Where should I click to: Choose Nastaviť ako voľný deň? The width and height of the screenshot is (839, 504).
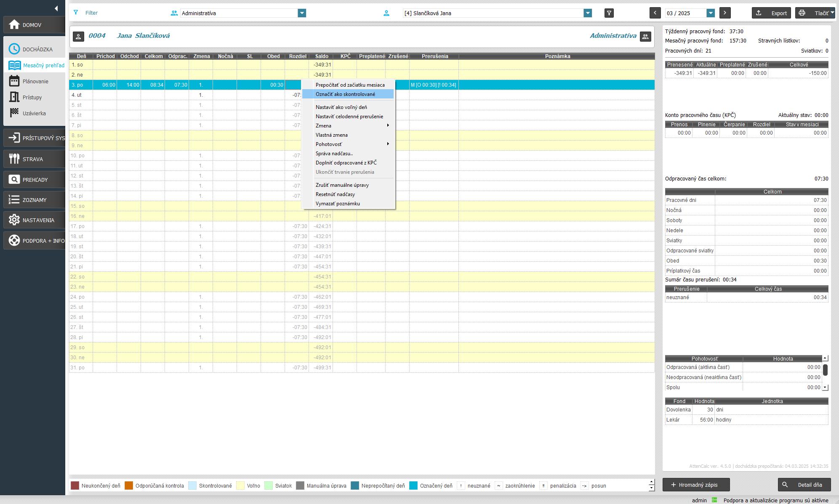(x=341, y=107)
